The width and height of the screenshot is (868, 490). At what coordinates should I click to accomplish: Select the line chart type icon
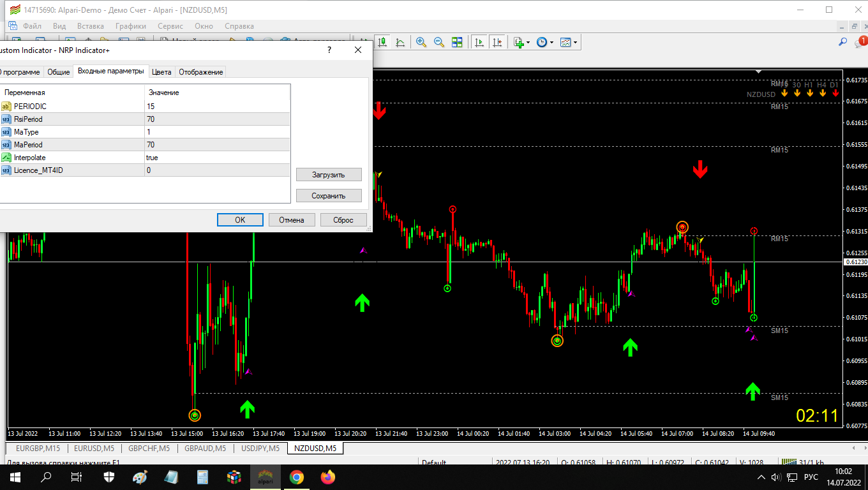pyautogui.click(x=400, y=42)
